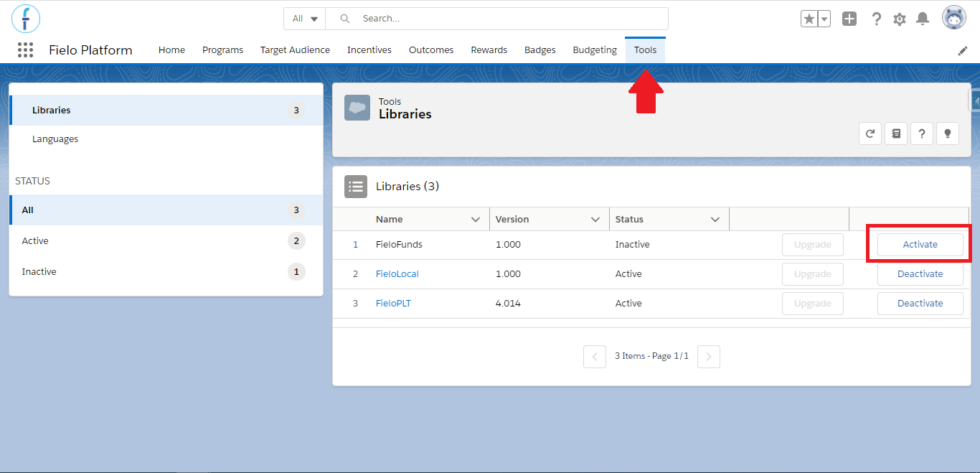Screen dimensions: 980x473
Task: Select the Tools tab
Action: click(x=645, y=50)
